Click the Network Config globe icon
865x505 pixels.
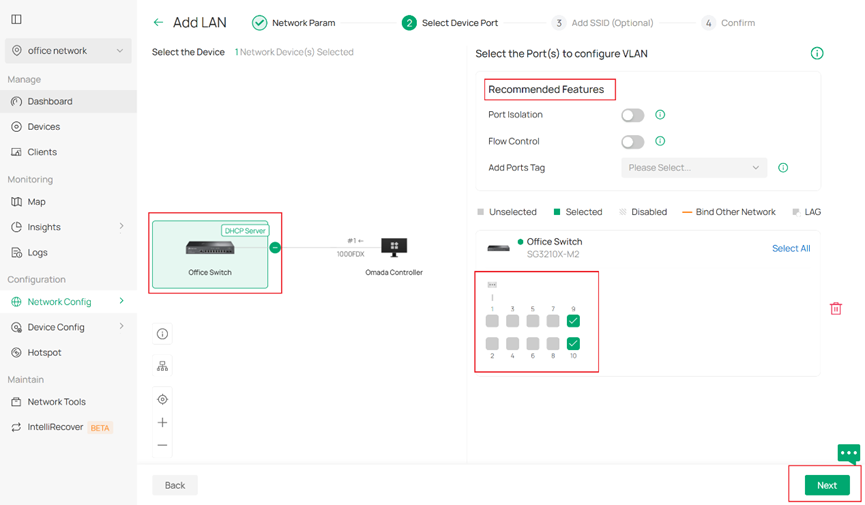click(17, 302)
